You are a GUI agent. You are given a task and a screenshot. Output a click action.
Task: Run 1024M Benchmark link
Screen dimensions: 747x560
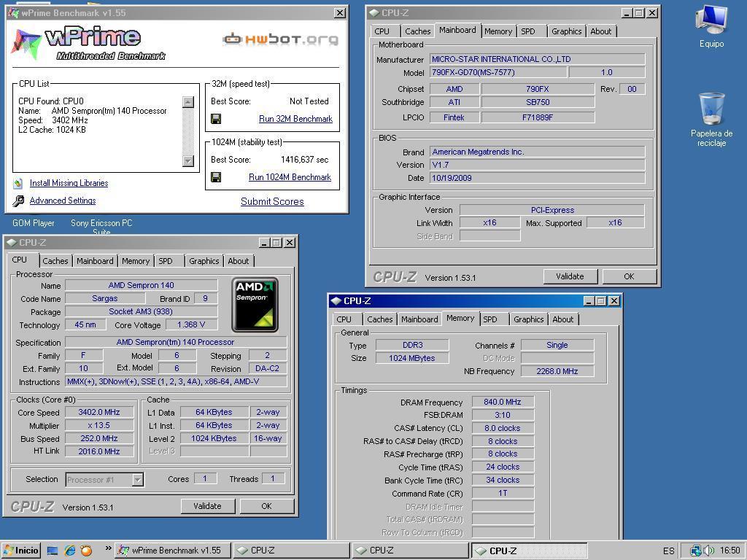(290, 177)
